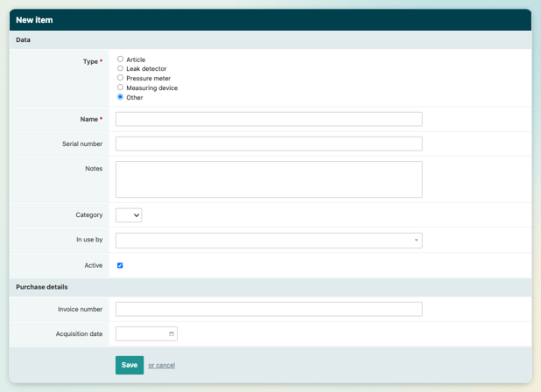The width and height of the screenshot is (541, 392).
Task: Click the Active label text
Action: (x=93, y=265)
